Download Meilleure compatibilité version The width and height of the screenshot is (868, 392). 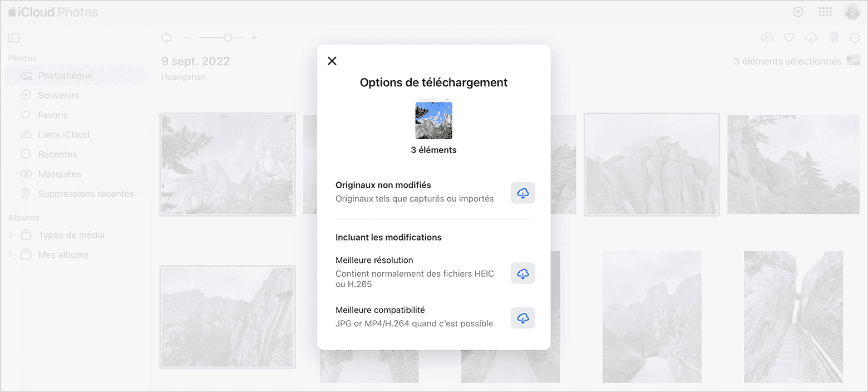tap(523, 318)
